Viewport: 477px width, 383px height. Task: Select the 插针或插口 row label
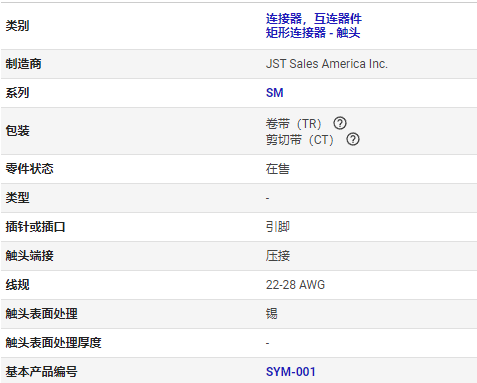coord(35,227)
